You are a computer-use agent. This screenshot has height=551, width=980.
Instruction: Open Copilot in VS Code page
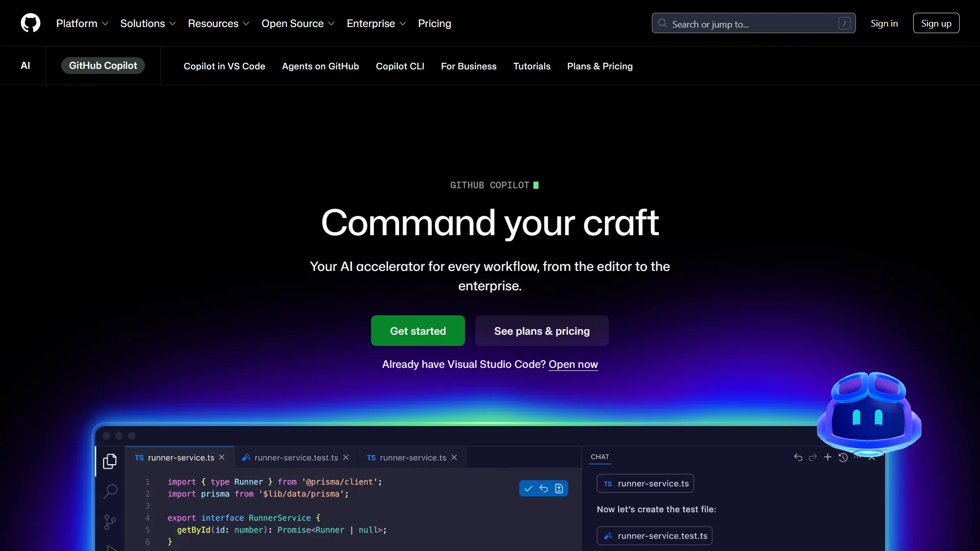pyautogui.click(x=225, y=66)
